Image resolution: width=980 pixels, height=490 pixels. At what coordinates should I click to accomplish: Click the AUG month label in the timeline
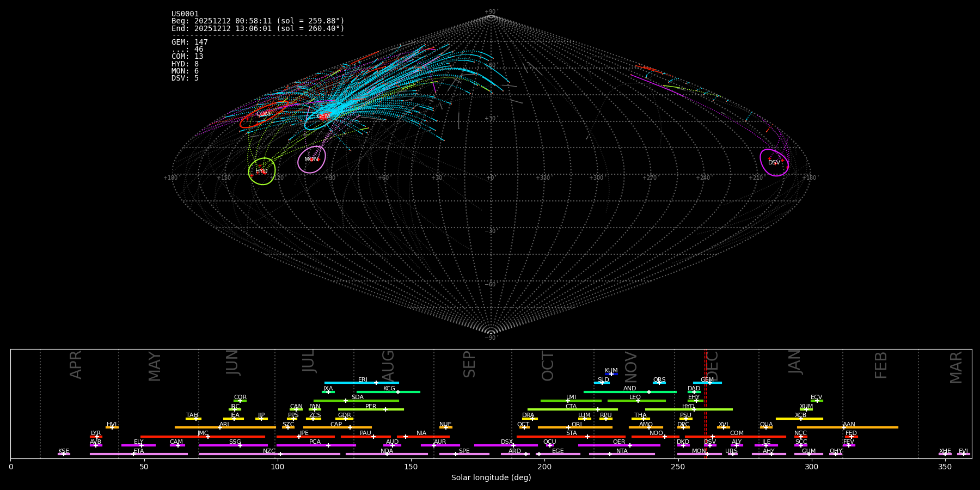point(388,365)
